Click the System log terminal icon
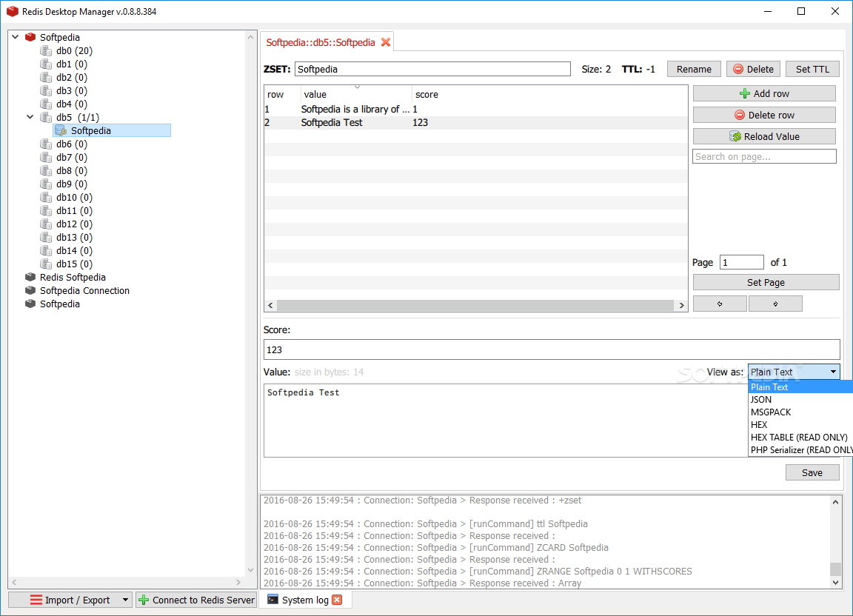This screenshot has height=616, width=853. [x=272, y=599]
